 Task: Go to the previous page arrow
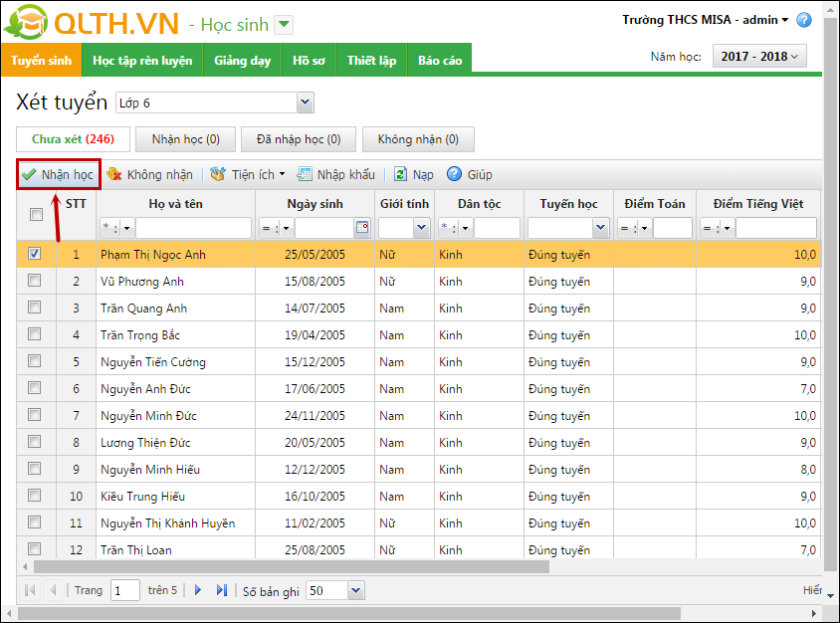click(53, 590)
